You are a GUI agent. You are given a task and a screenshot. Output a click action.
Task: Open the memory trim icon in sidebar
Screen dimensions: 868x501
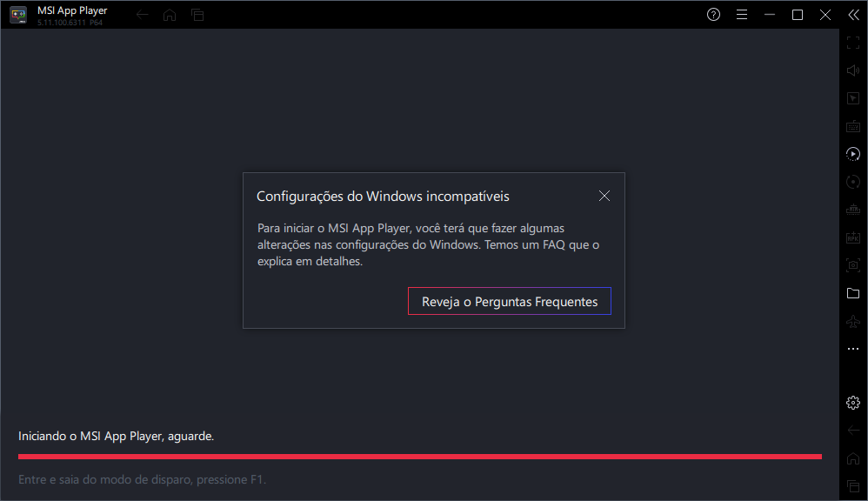853,210
